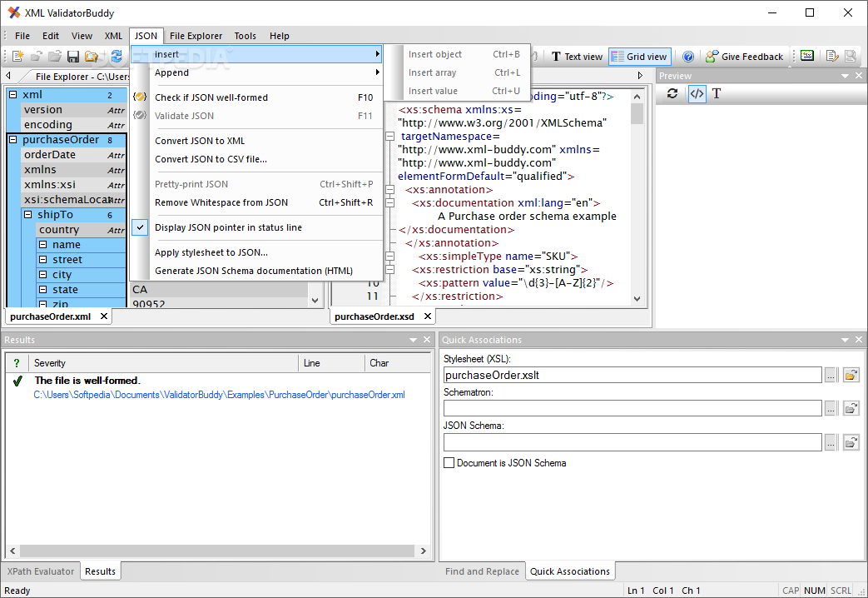Image resolution: width=868 pixels, height=598 pixels.
Task: Click the green monitor toolbar icon
Action: (807, 56)
